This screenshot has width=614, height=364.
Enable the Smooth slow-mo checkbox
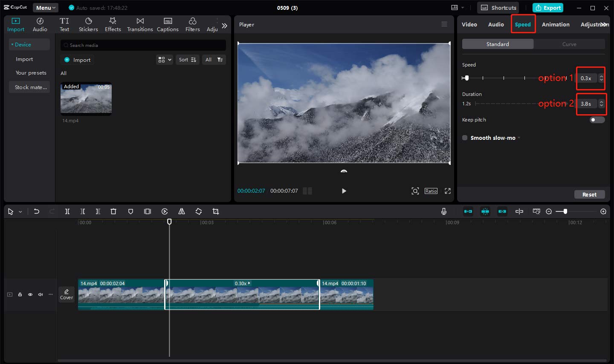click(465, 138)
